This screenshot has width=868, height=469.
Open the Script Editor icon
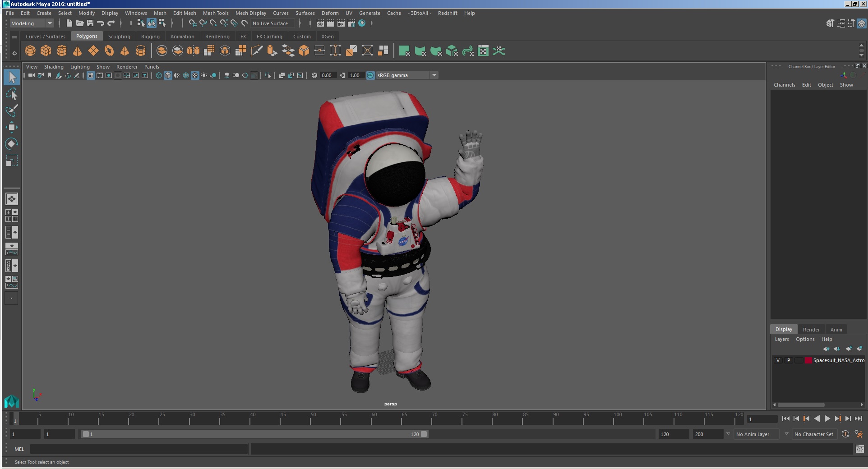(x=859, y=449)
